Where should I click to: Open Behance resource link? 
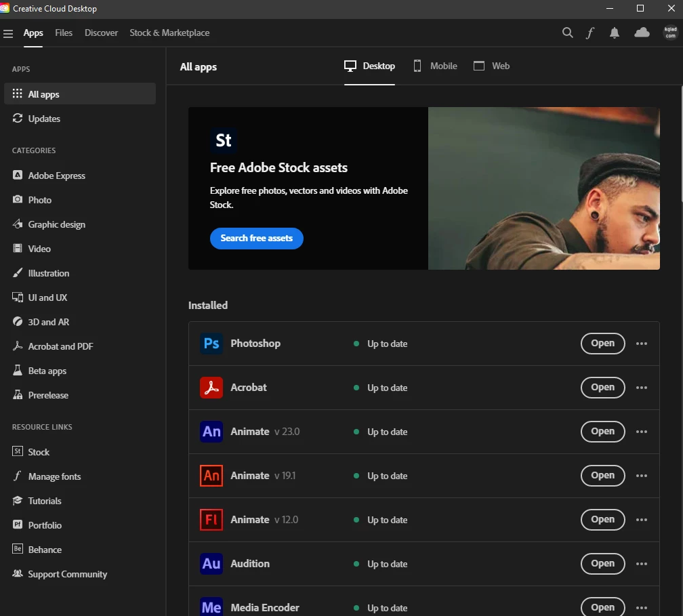pos(80,550)
